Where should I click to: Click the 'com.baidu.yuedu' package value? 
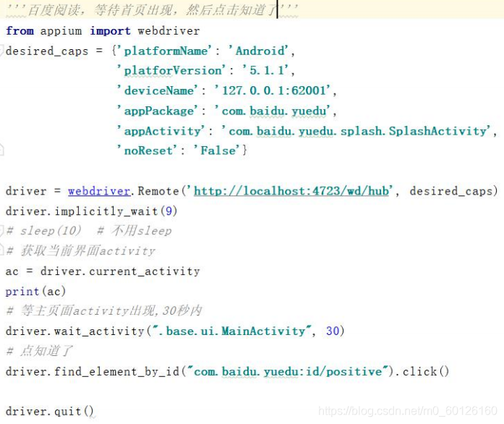pos(272,111)
